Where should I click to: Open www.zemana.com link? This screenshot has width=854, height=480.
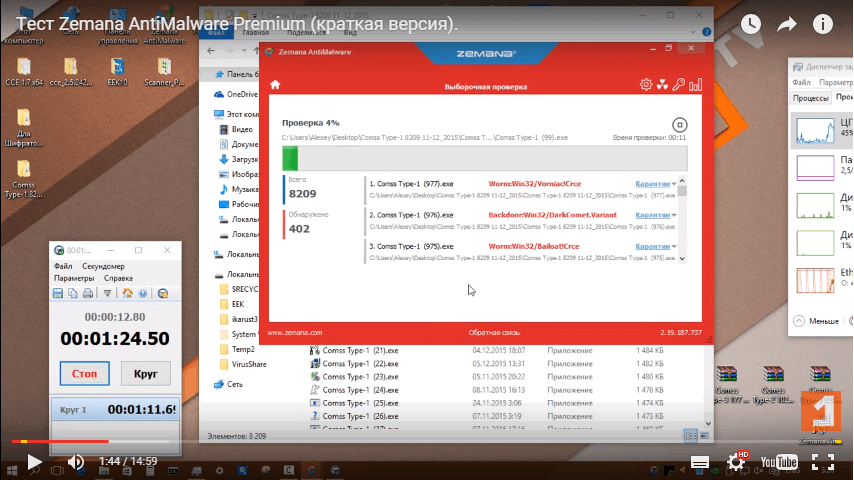[295, 332]
